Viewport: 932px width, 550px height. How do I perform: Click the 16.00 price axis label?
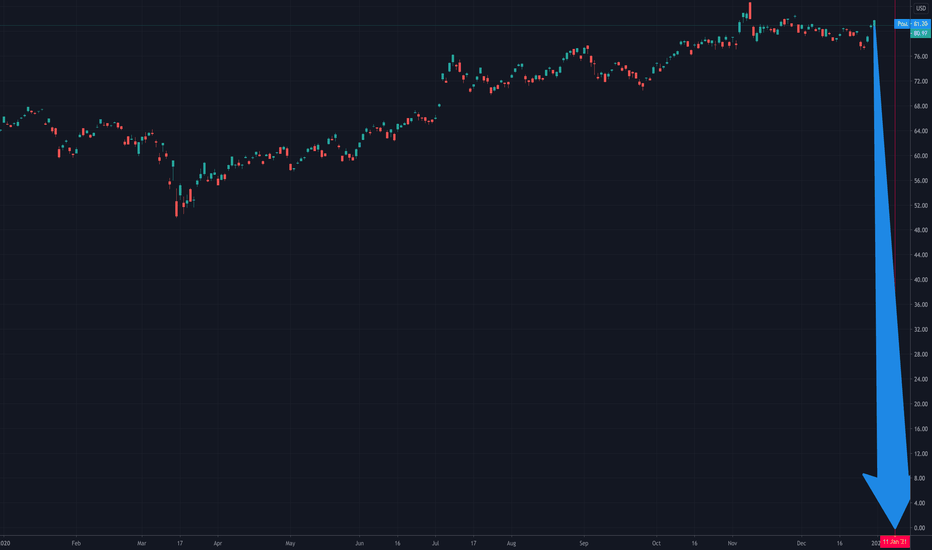(x=921, y=429)
